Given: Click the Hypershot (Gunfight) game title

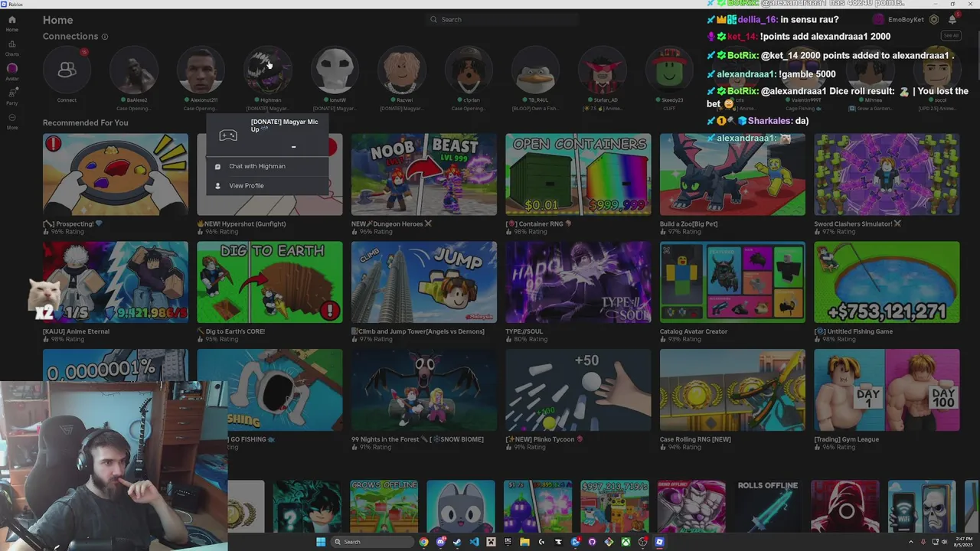Looking at the screenshot, I should pos(241,224).
